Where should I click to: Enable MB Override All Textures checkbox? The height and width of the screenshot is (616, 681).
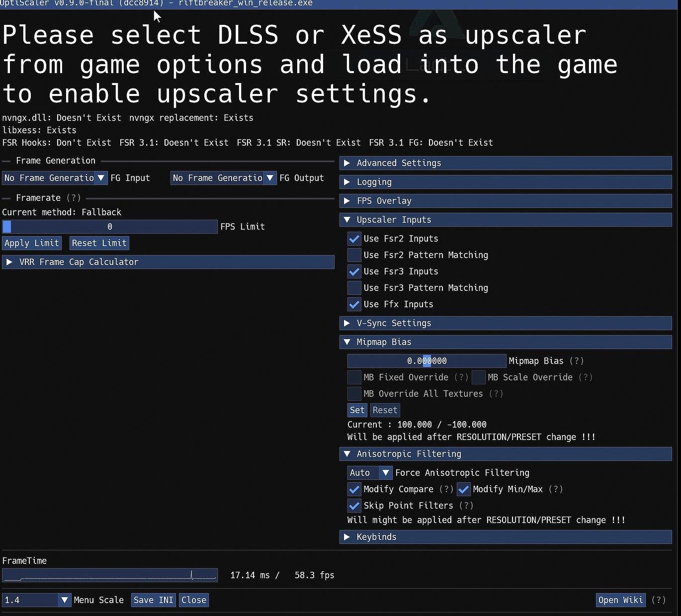pyautogui.click(x=354, y=394)
